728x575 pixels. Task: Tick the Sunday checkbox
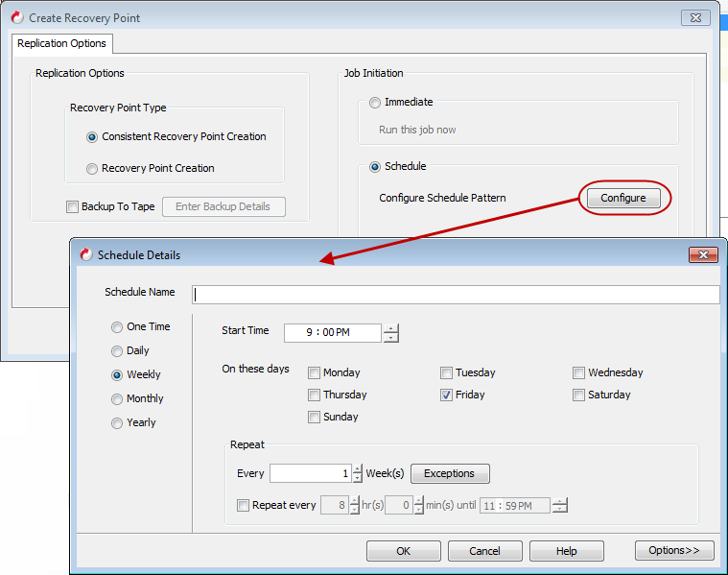[x=315, y=417]
